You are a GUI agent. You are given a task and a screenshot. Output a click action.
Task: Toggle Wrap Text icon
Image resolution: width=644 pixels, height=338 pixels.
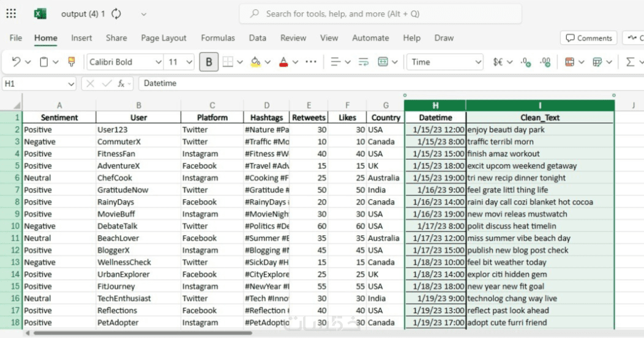364,62
